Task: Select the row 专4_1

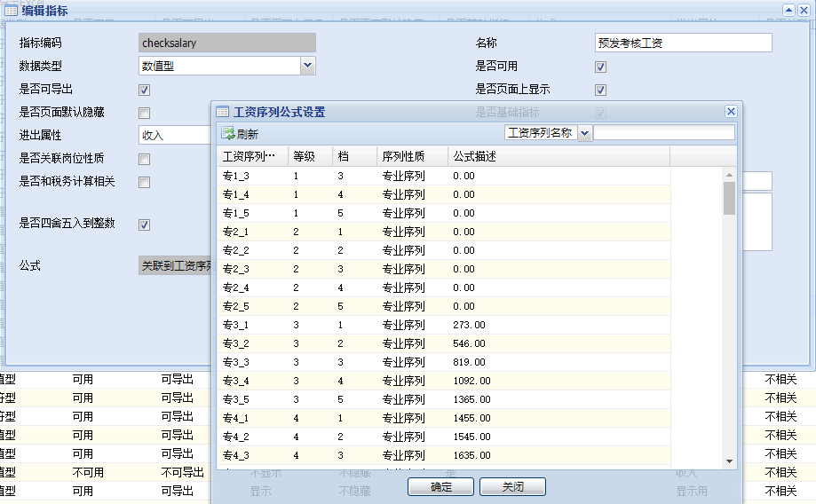Action: click(443, 418)
